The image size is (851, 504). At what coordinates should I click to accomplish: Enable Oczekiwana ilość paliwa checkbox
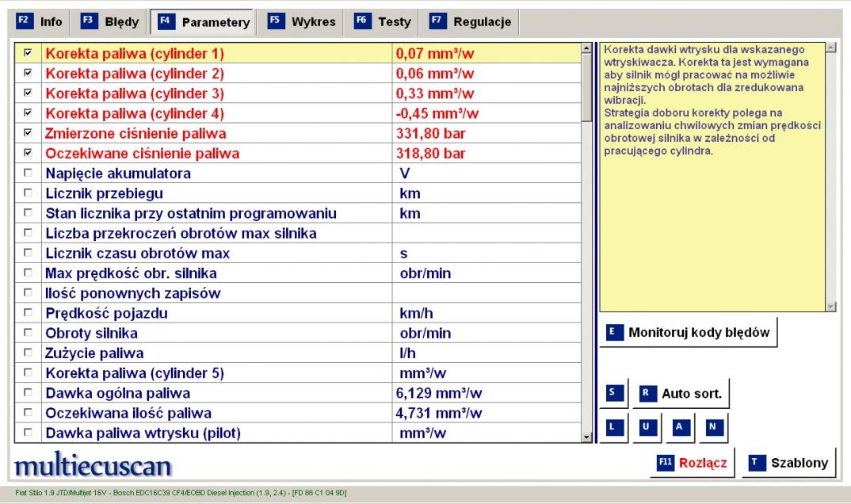pos(28,412)
